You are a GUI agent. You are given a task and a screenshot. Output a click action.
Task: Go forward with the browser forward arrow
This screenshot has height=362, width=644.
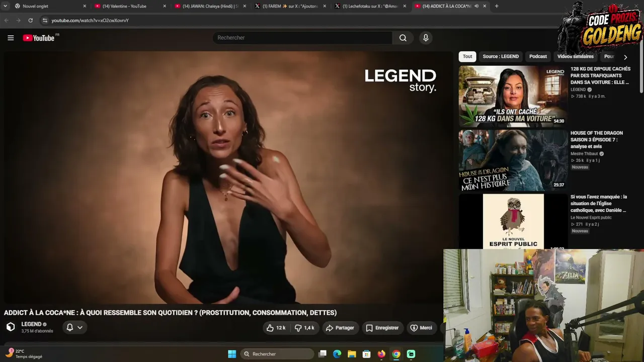[19, 20]
